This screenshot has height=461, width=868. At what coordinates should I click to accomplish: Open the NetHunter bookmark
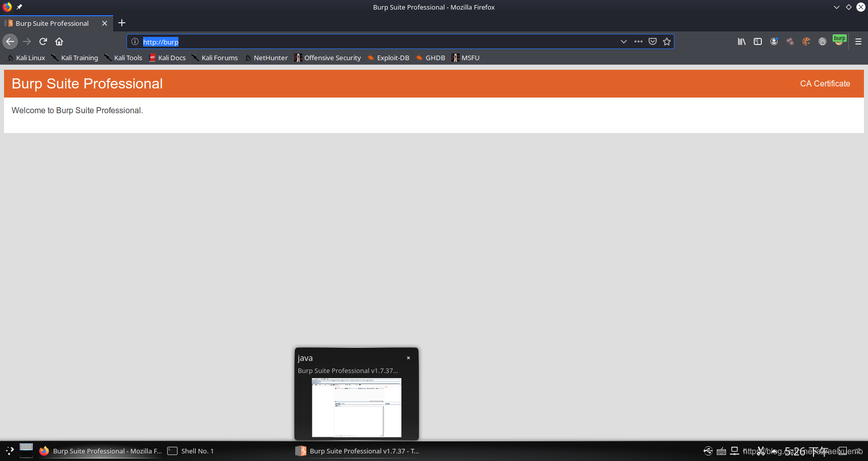[266, 58]
